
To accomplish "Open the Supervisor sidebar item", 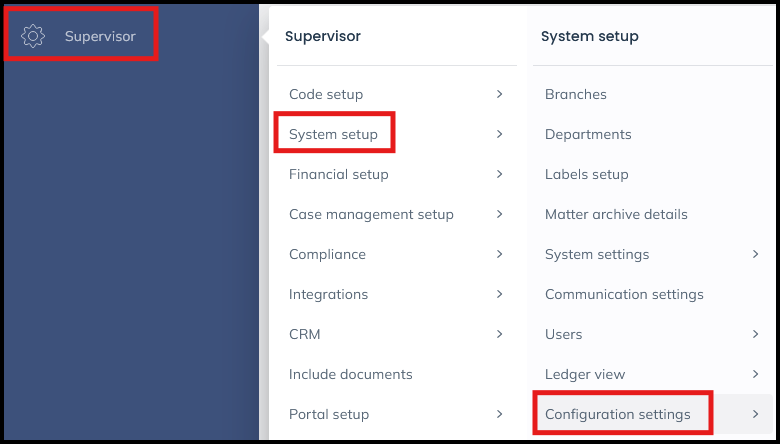I will pos(99,37).
